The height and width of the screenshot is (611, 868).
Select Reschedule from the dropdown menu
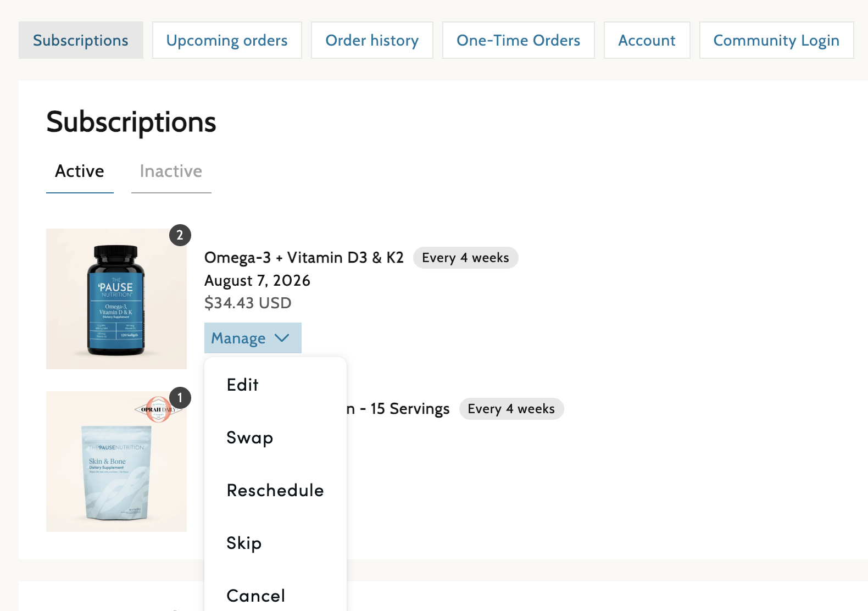click(x=275, y=490)
